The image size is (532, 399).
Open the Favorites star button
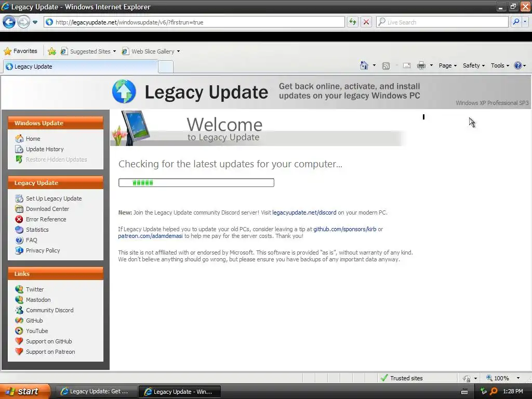(x=20, y=51)
